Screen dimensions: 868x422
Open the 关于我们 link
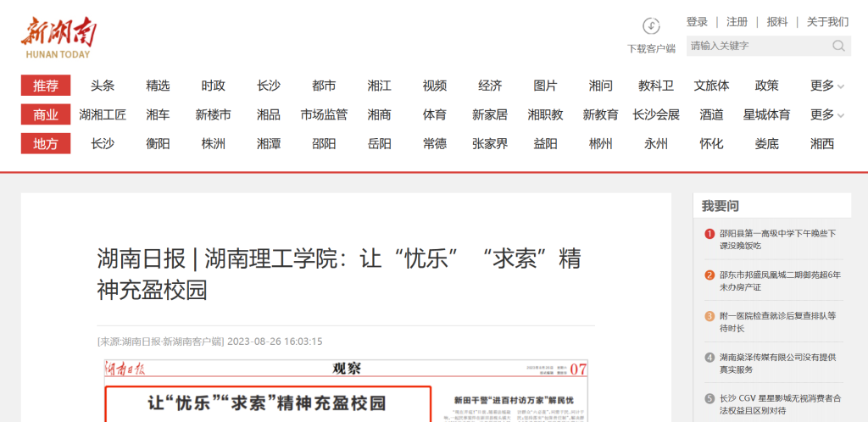coord(826,22)
